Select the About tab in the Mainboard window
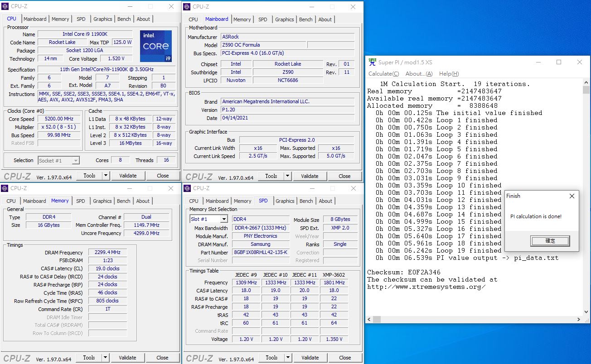 [325, 19]
